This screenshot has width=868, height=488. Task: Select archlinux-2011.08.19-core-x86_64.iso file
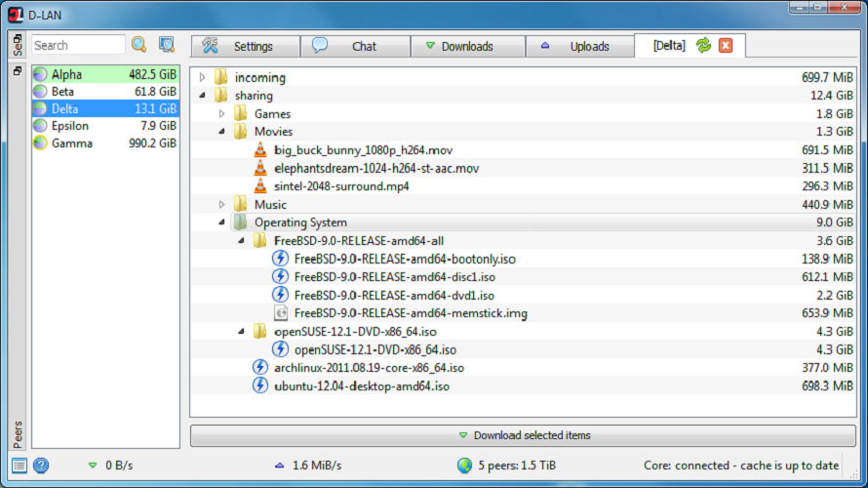point(523,367)
